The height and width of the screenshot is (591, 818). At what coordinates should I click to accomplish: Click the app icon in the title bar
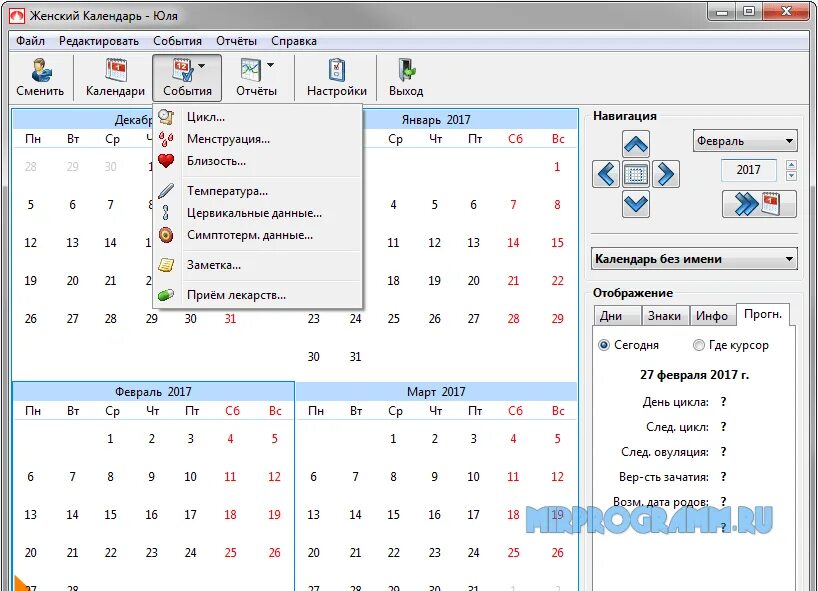17,16
